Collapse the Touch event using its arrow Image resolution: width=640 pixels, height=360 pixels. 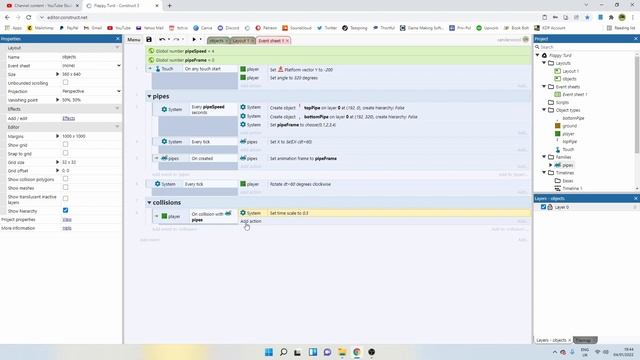click(x=150, y=69)
